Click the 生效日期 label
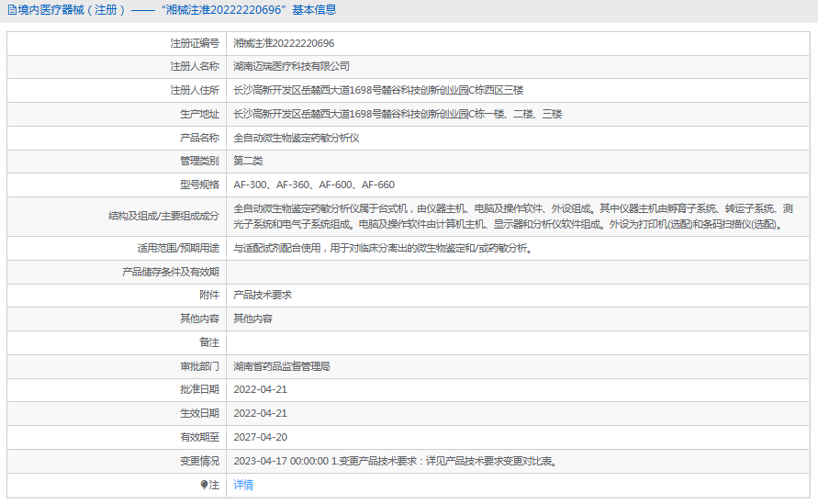818x504 pixels. (200, 413)
